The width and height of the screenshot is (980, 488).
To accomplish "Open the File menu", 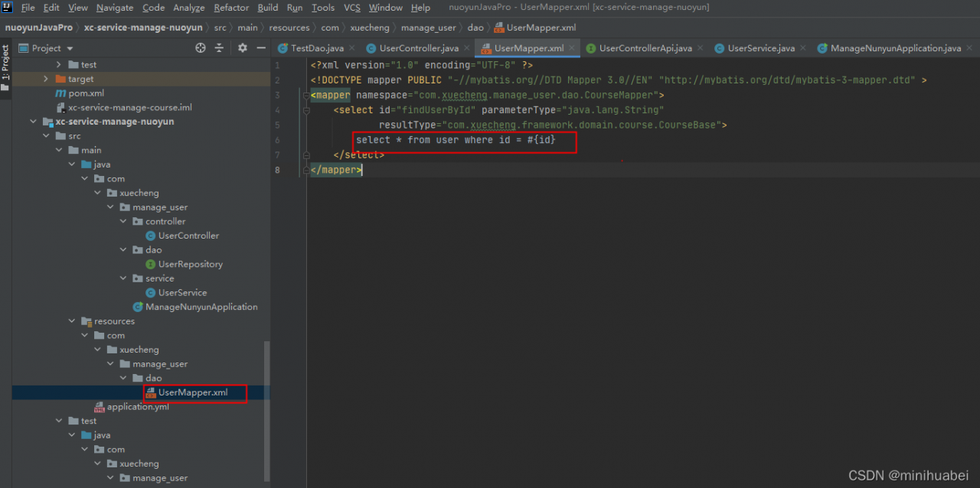I will (28, 8).
